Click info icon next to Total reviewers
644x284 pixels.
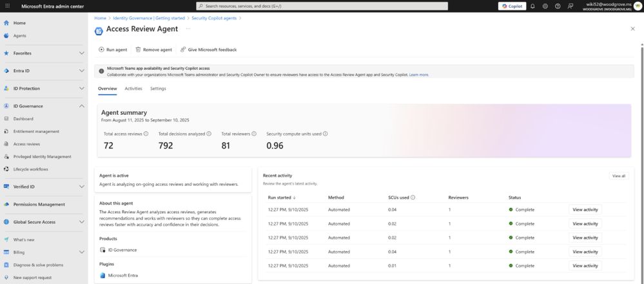pos(254,134)
